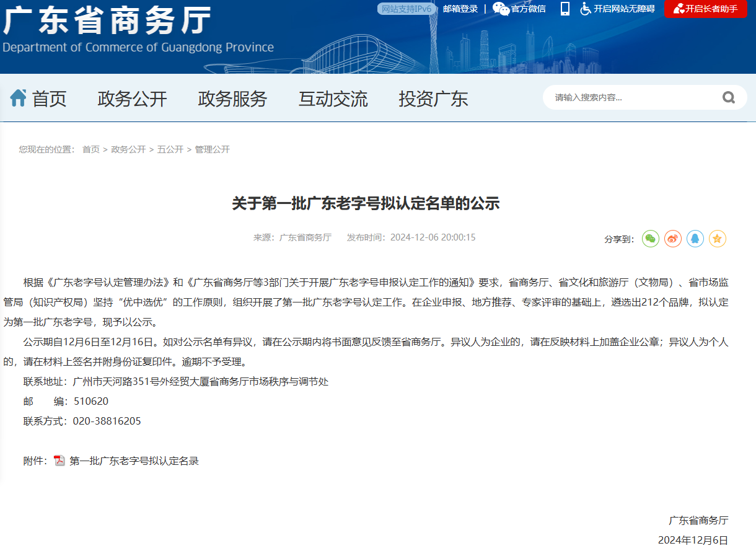Viewport: 756px width, 556px height.
Task: Share to Qzone star icon
Action: (x=717, y=239)
